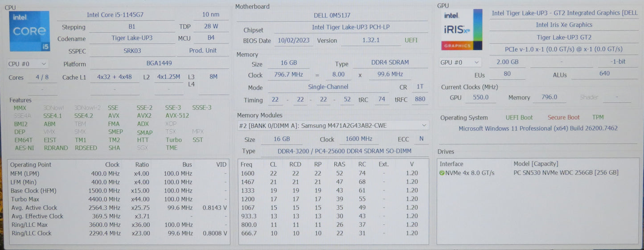Open the GPU #0 selector dropdown
The image size is (644, 250).
460,62
